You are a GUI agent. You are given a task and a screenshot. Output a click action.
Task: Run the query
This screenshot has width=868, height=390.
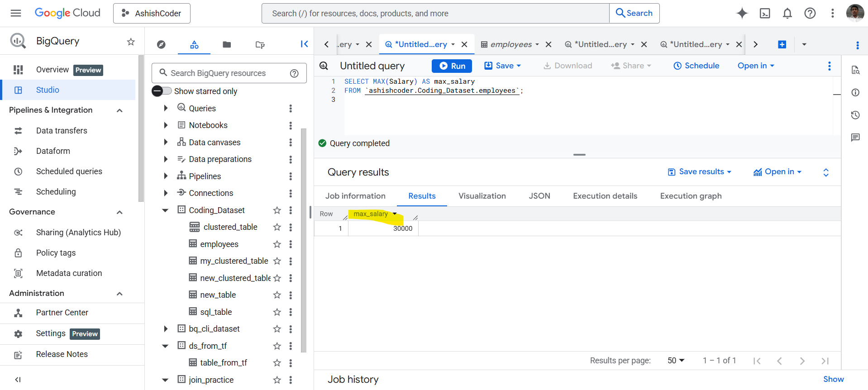tap(452, 66)
